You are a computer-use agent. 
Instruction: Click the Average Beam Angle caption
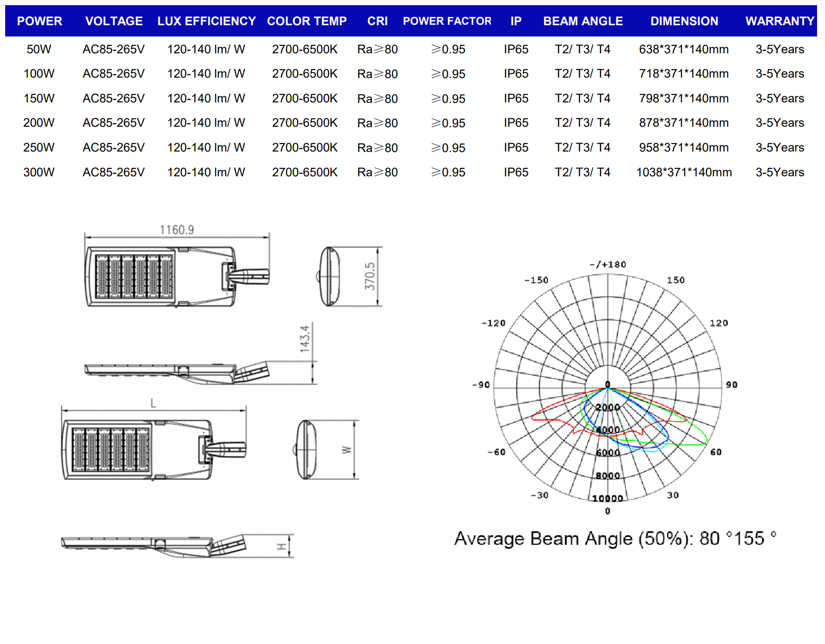pyautogui.click(x=615, y=539)
